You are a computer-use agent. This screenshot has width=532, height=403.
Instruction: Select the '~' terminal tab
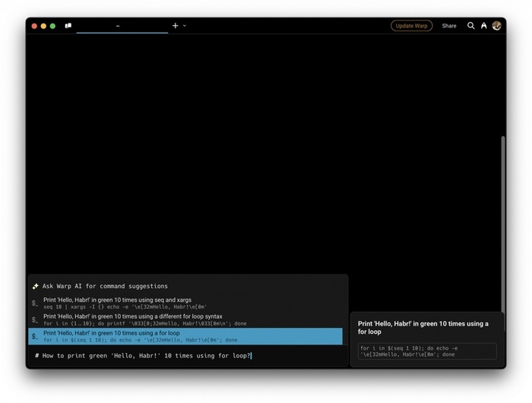point(118,26)
